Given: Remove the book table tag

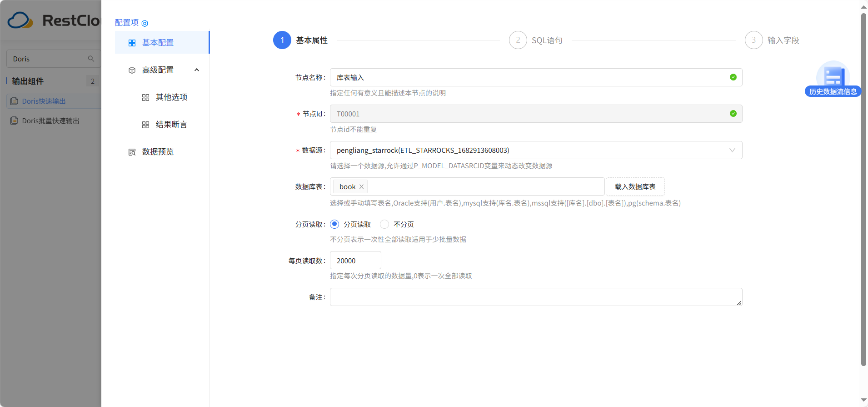Looking at the screenshot, I should coord(361,186).
